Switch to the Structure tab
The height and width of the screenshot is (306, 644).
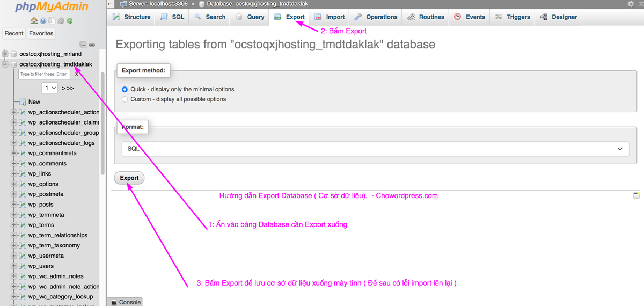tap(131, 17)
